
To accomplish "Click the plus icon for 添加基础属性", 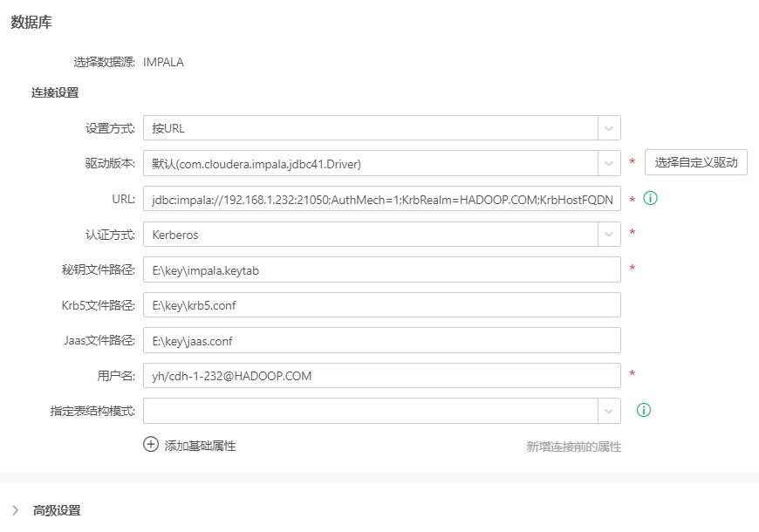I will [151, 445].
